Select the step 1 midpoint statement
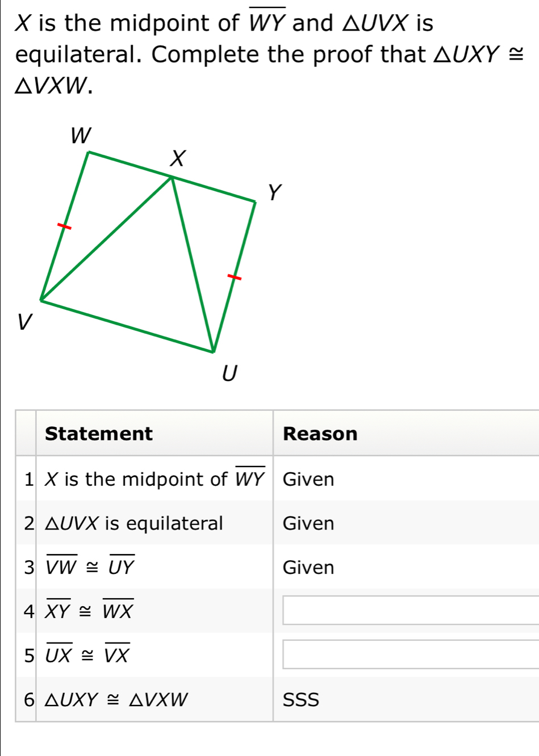The height and width of the screenshot is (756, 539). pyautogui.click(x=154, y=479)
